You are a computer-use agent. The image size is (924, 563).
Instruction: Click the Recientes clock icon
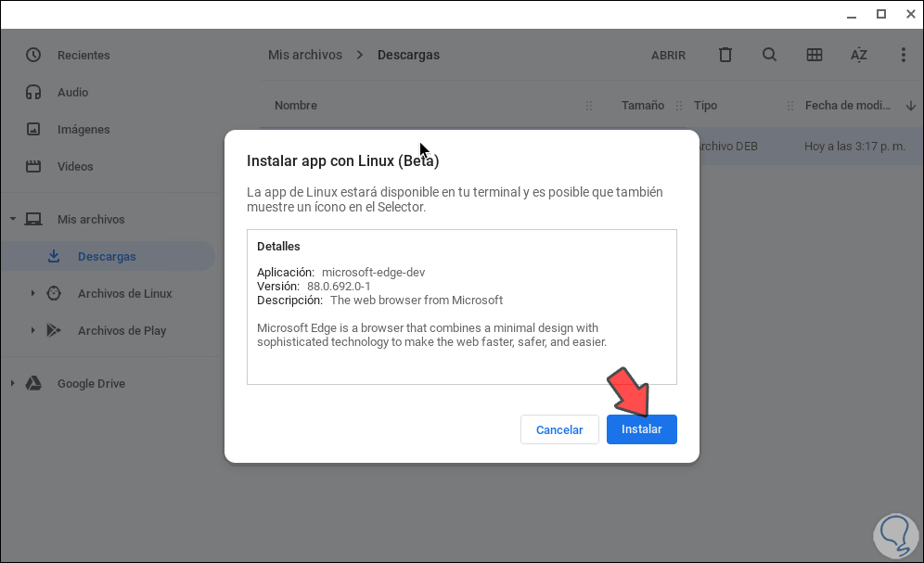[33, 56]
